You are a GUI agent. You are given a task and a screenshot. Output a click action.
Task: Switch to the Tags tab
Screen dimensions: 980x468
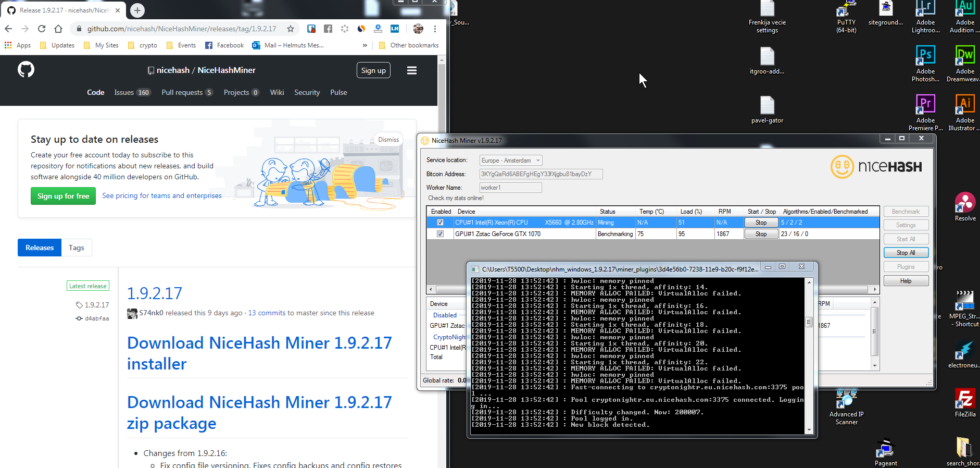[76, 248]
